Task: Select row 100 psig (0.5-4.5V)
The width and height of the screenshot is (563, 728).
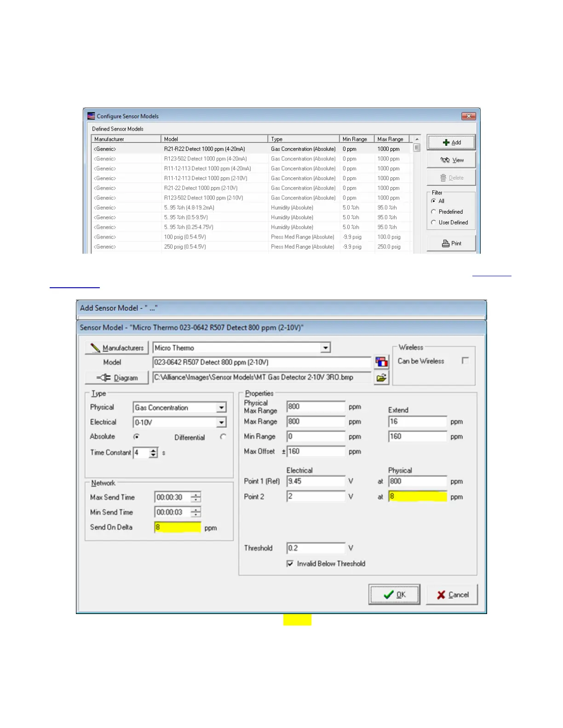Action: (x=251, y=237)
